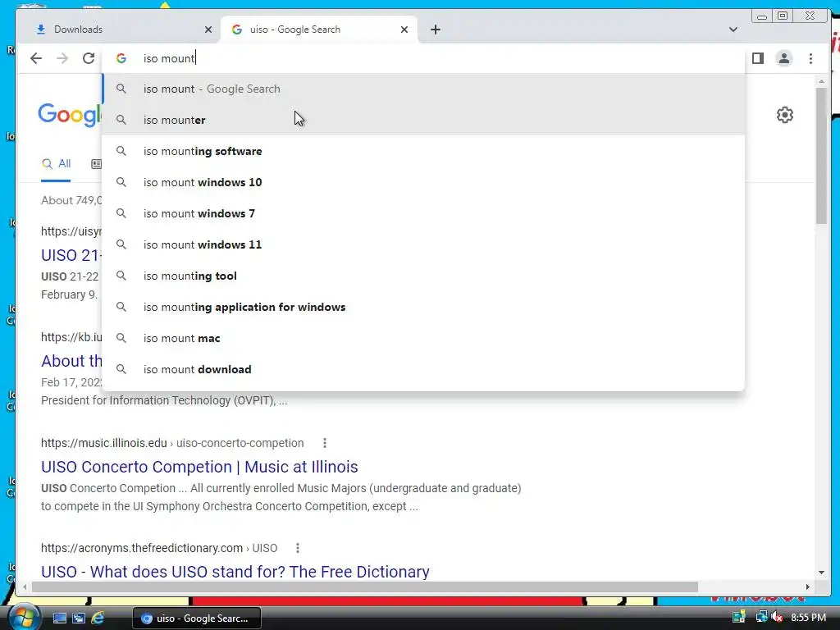Viewport: 840px width, 630px height.
Task: Open a new tab with plus button
Action: pyautogui.click(x=436, y=30)
